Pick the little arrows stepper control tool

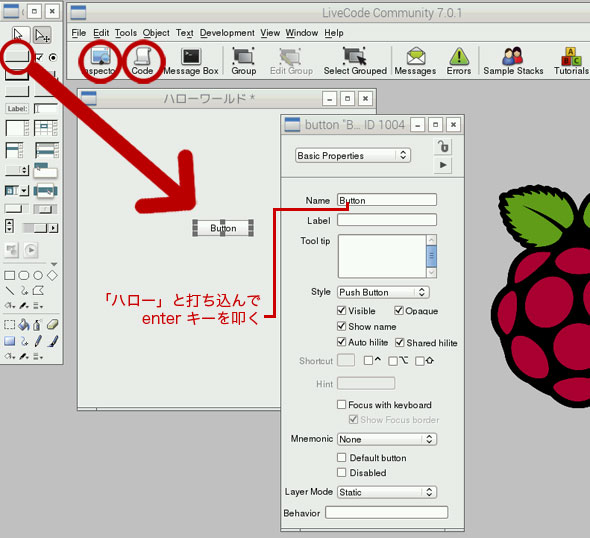tap(9, 226)
